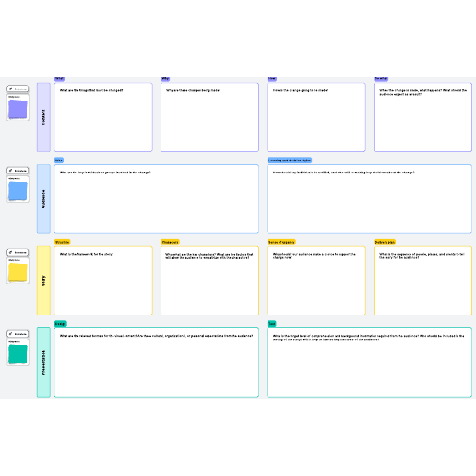
Task: Select the 'What is the framework for the story' box
Action: [x=103, y=280]
